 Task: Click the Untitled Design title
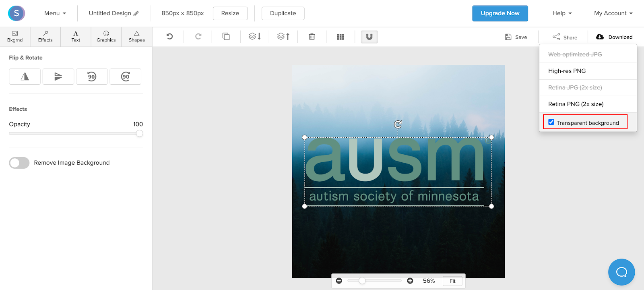pyautogui.click(x=110, y=13)
